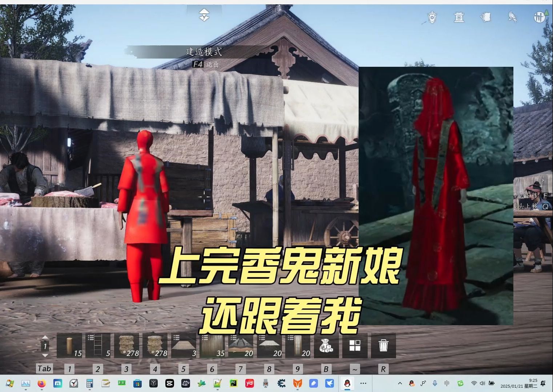This screenshot has height=392, width=553.
Task: Click the compass marker icon at top center
Action: pos(204,15)
